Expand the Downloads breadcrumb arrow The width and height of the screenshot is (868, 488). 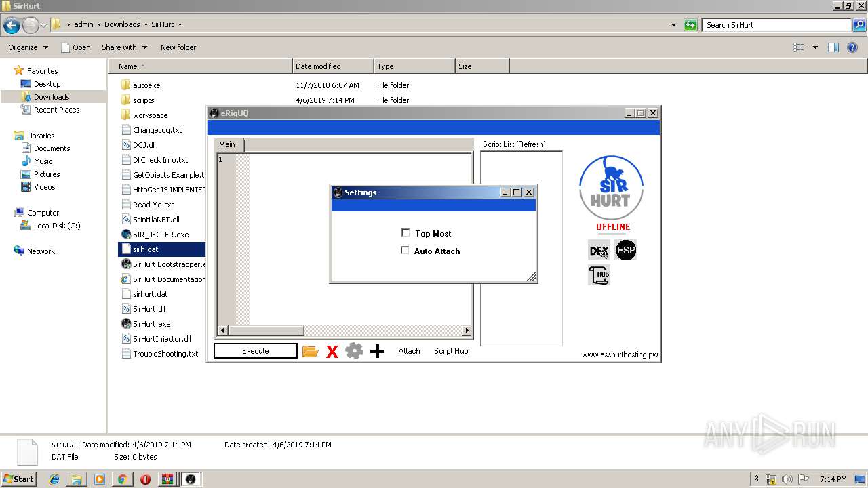point(146,24)
